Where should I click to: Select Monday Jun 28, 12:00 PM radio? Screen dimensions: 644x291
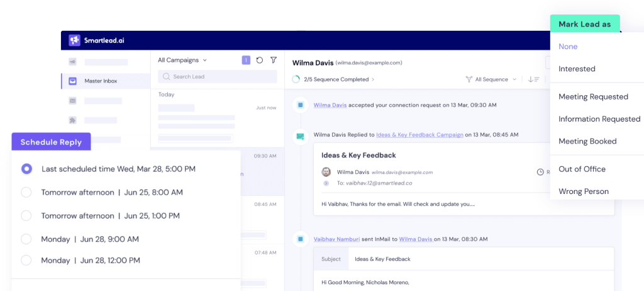[x=26, y=260]
